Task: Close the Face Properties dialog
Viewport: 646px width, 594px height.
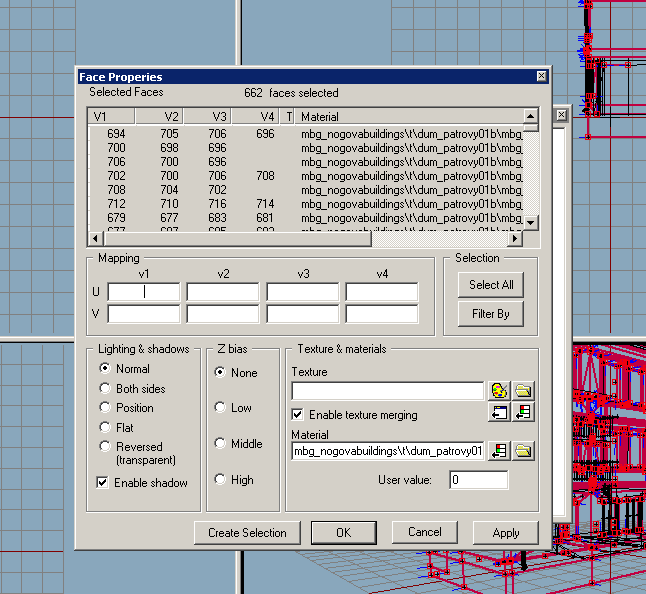Action: pyautogui.click(x=540, y=77)
